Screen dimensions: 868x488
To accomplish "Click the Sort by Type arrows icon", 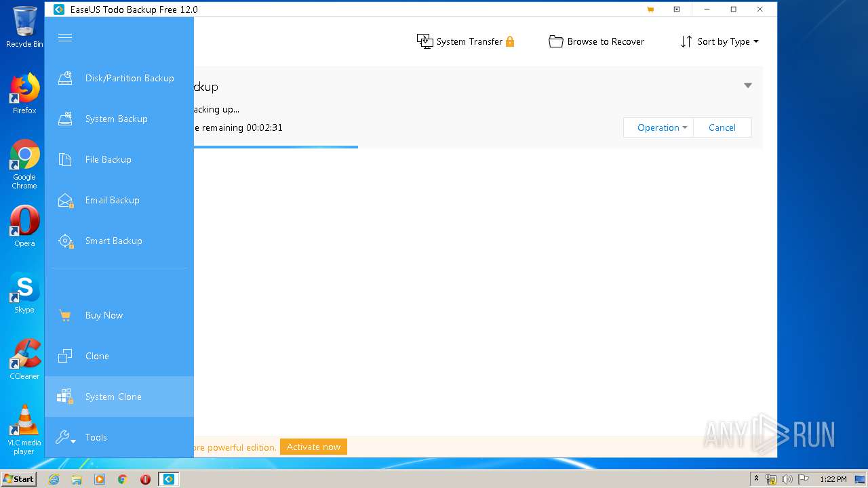I will tap(686, 41).
